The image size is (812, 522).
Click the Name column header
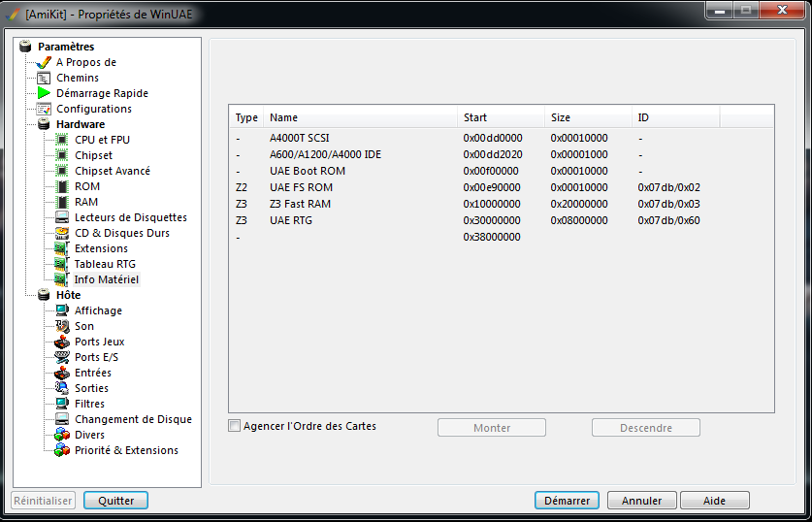361,117
